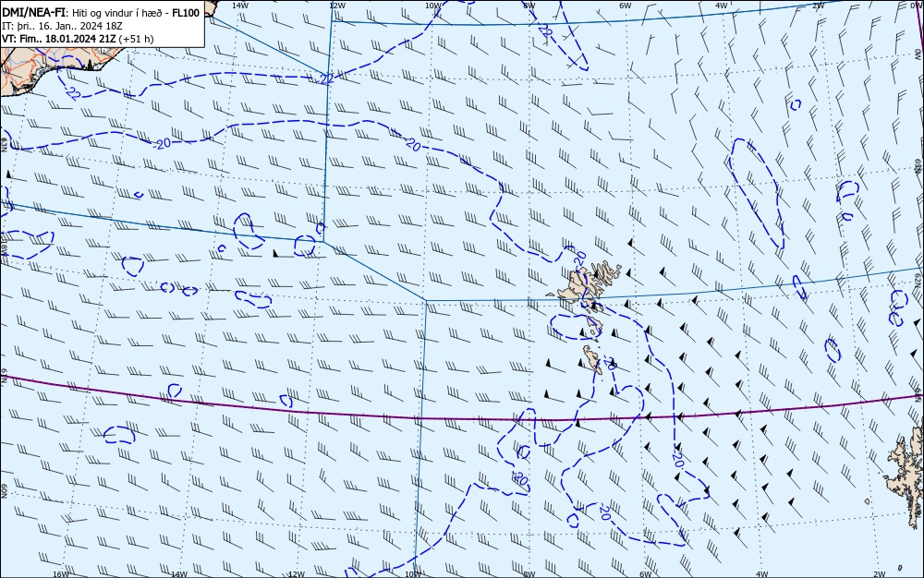This screenshot has width=924, height=578.
Task: Click the 2W label along the bottom edge
Action: pyautogui.click(x=880, y=574)
